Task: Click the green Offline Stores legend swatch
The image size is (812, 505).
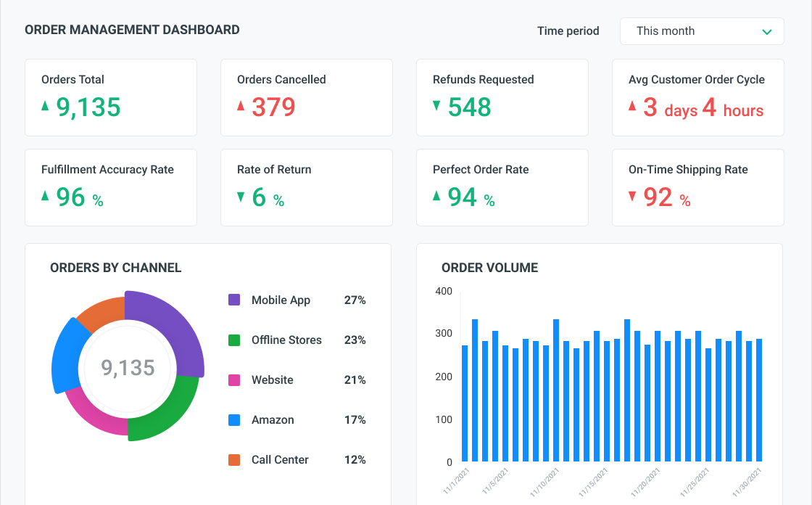Action: 234,340
